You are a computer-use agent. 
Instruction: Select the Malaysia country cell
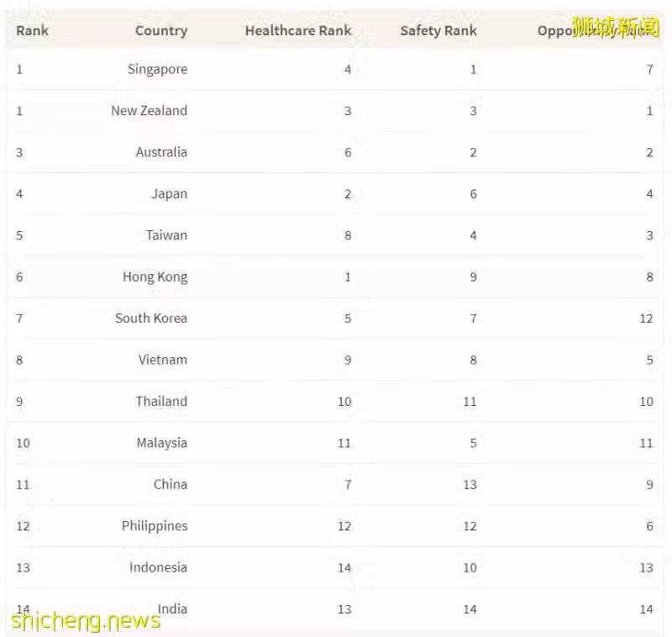click(x=162, y=443)
